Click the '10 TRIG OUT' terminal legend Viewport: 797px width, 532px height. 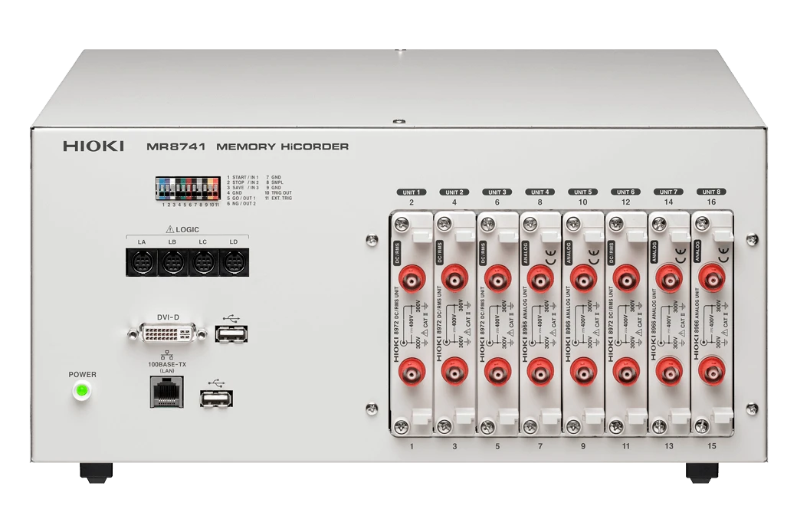(278, 193)
